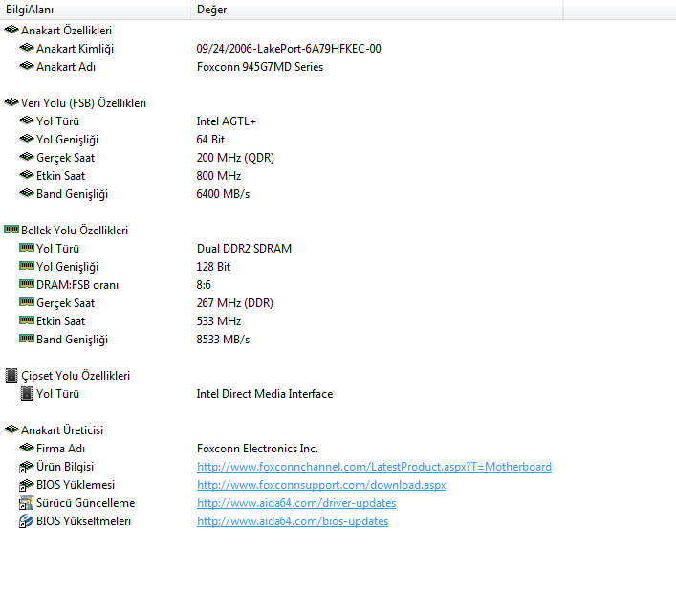Click the icon beside 800 MHz Etkin Saat

pyautogui.click(x=27, y=175)
